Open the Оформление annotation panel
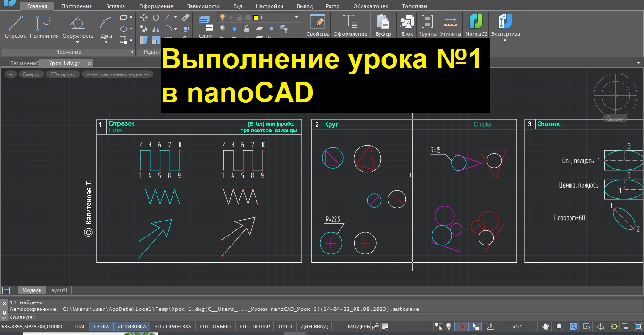The width and height of the screenshot is (644, 335). (x=350, y=25)
